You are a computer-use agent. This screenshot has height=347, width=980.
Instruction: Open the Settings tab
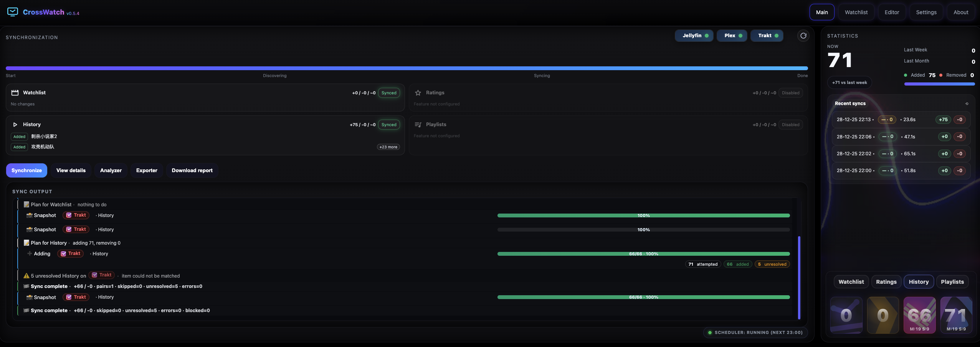coord(926,12)
